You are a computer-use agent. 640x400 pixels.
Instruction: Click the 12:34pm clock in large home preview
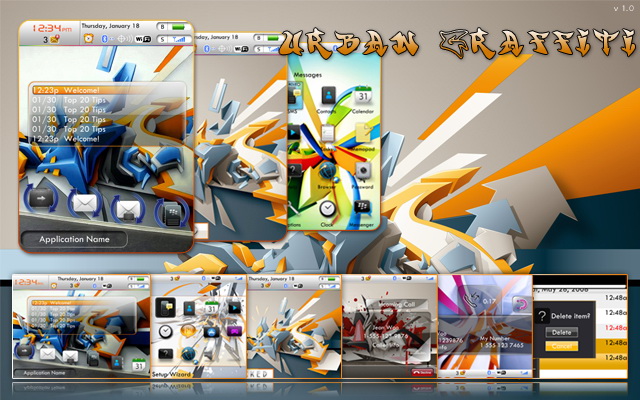click(x=52, y=28)
